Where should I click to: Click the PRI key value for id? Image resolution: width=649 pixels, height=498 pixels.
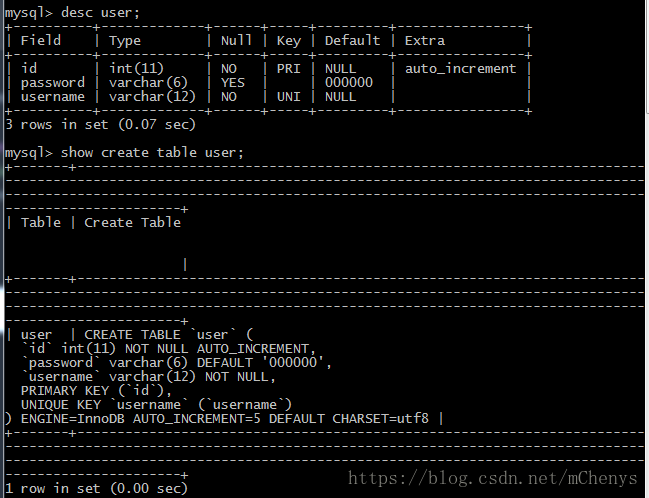point(288,68)
